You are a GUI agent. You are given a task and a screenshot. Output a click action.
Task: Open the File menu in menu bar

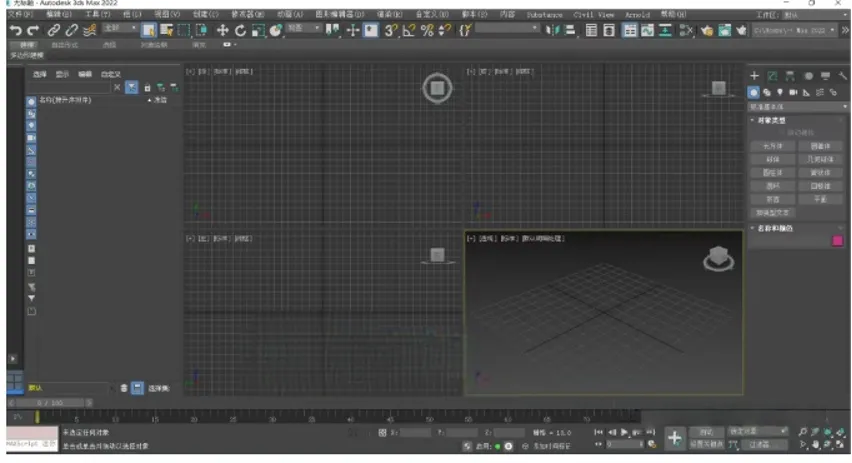tap(21, 14)
